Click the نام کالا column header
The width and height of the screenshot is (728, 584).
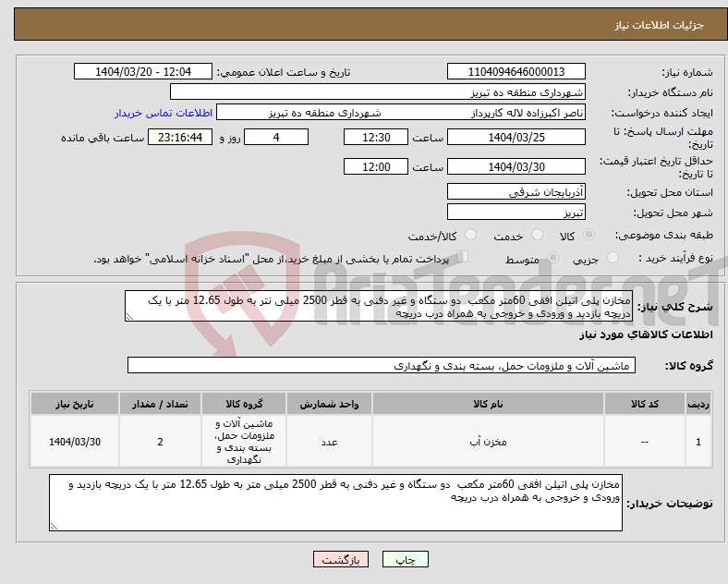click(488, 404)
